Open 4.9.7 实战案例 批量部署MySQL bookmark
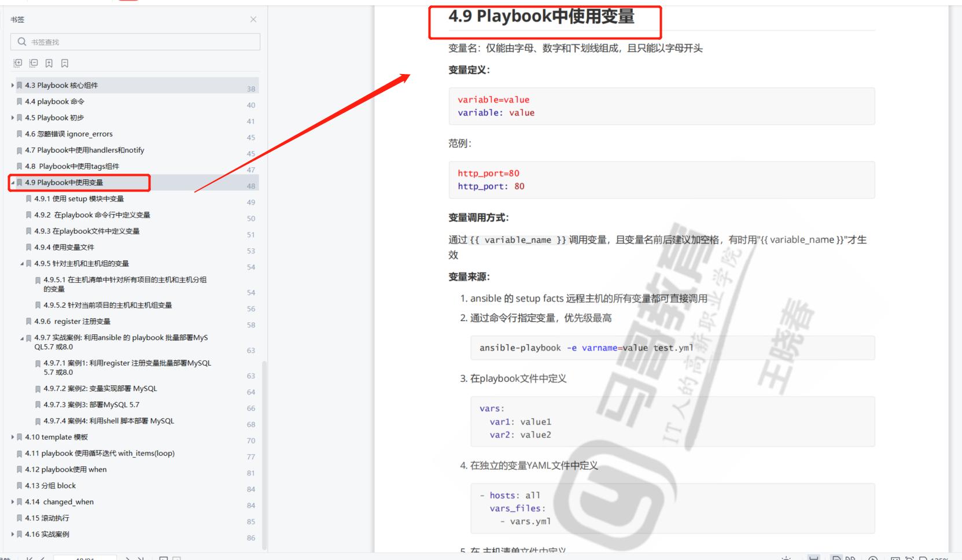 pos(121,342)
